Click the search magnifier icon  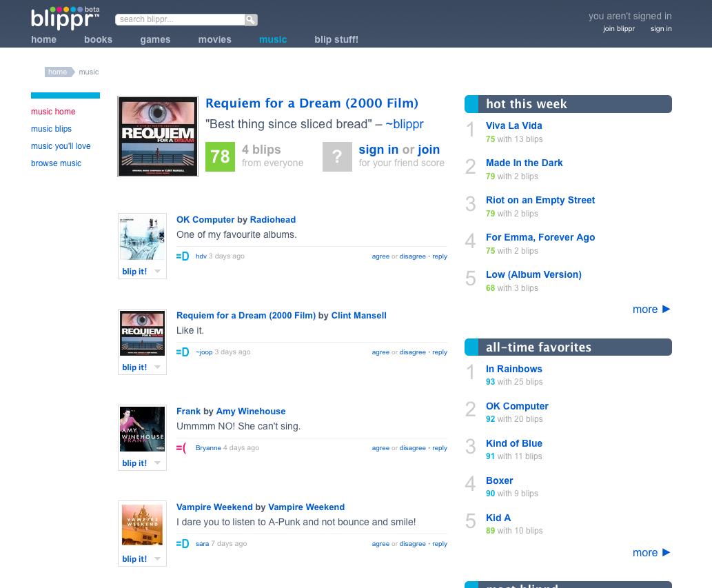[x=251, y=19]
